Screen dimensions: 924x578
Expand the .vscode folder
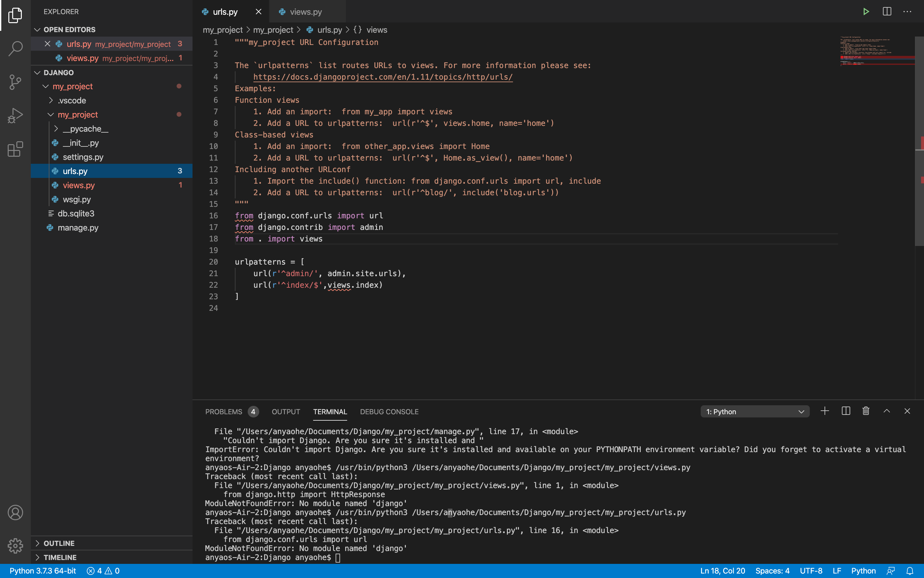tap(51, 101)
